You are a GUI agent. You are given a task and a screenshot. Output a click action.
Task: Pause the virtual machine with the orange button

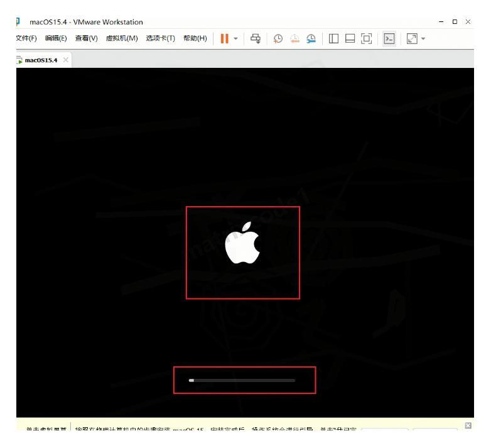[x=224, y=38]
